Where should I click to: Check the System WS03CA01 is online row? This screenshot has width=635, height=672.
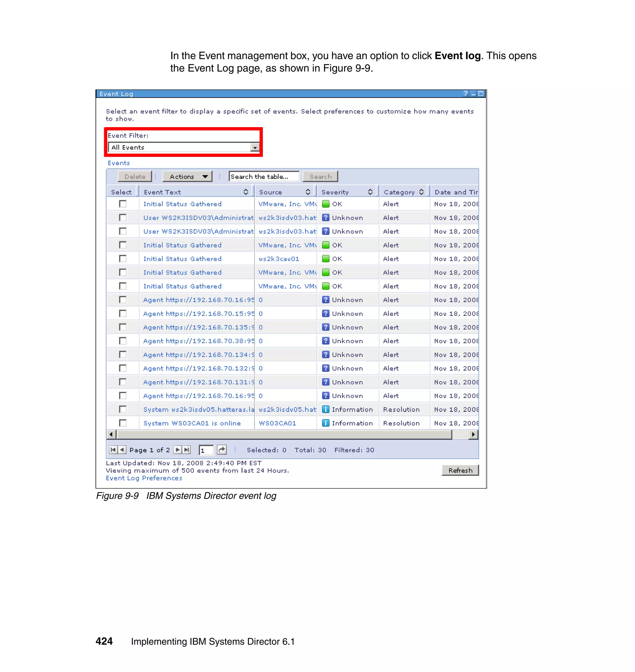click(x=123, y=423)
